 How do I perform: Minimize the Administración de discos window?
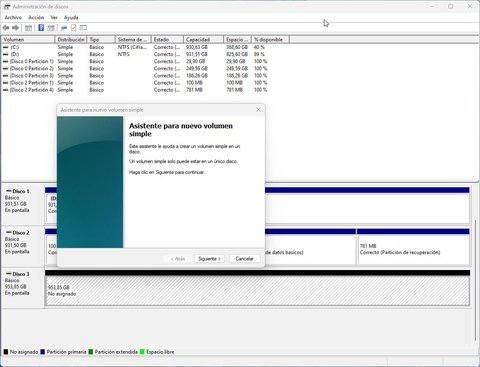tap(432, 7)
